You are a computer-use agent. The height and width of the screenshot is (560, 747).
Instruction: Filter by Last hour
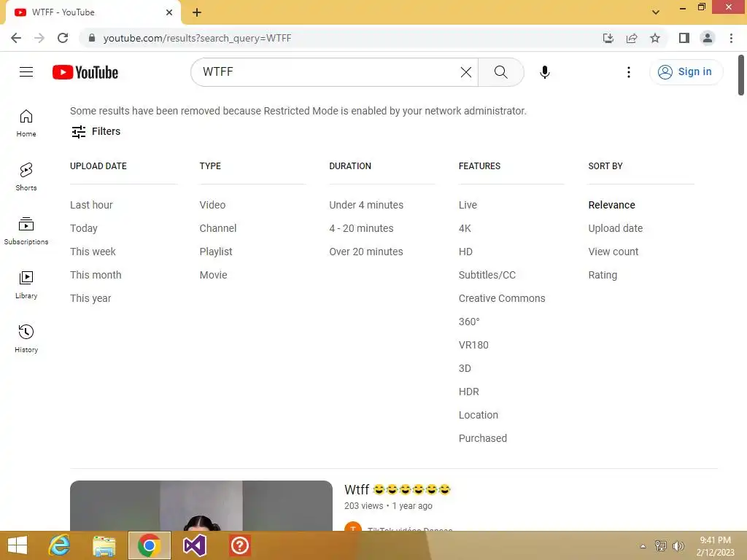[91, 205]
